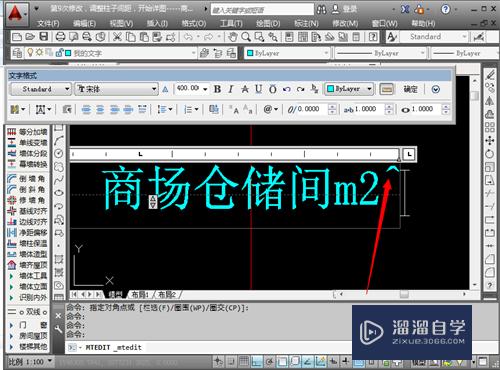Click the 墙齐屋顶 command
This screenshot has width=500, height=370.
click(27, 265)
